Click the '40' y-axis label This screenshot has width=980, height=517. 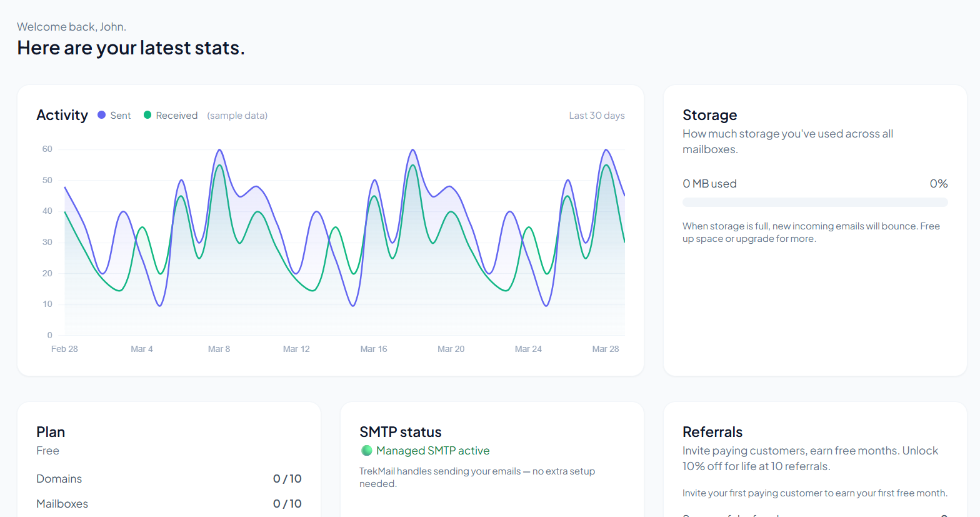pos(47,211)
